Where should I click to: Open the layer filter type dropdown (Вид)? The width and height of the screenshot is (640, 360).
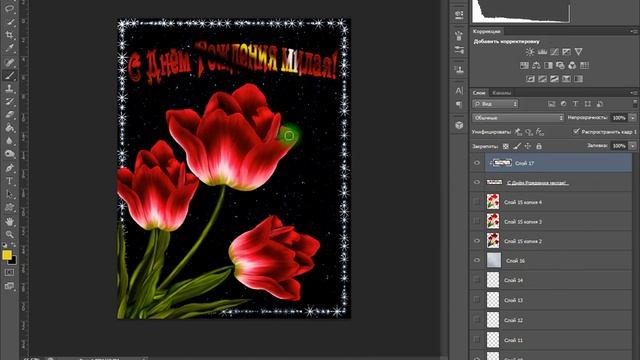point(495,104)
